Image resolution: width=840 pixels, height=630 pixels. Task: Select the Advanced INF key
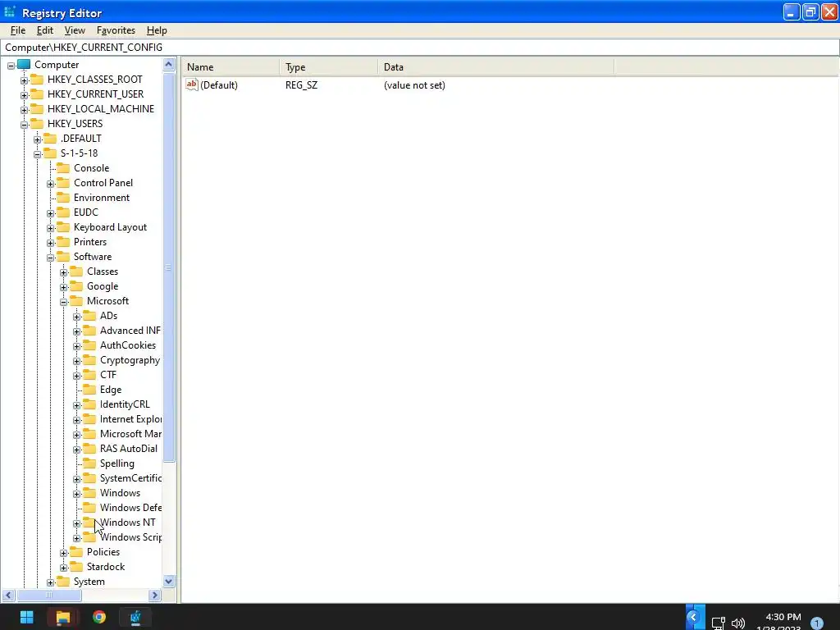tap(130, 331)
